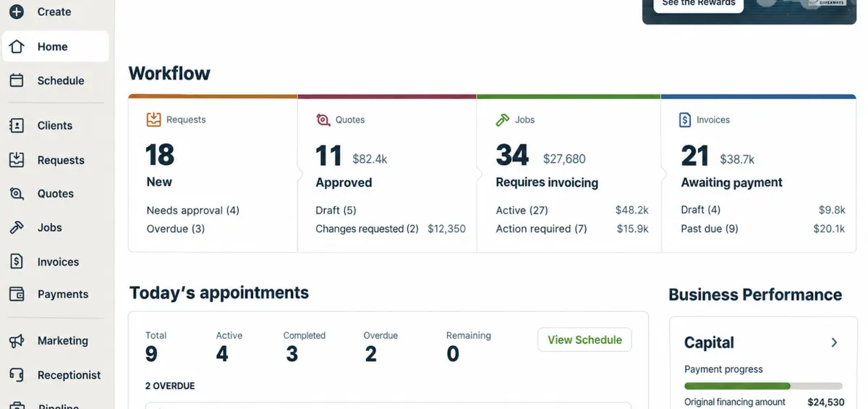868x409 pixels.
Task: Click the Create plus icon
Action: [17, 12]
